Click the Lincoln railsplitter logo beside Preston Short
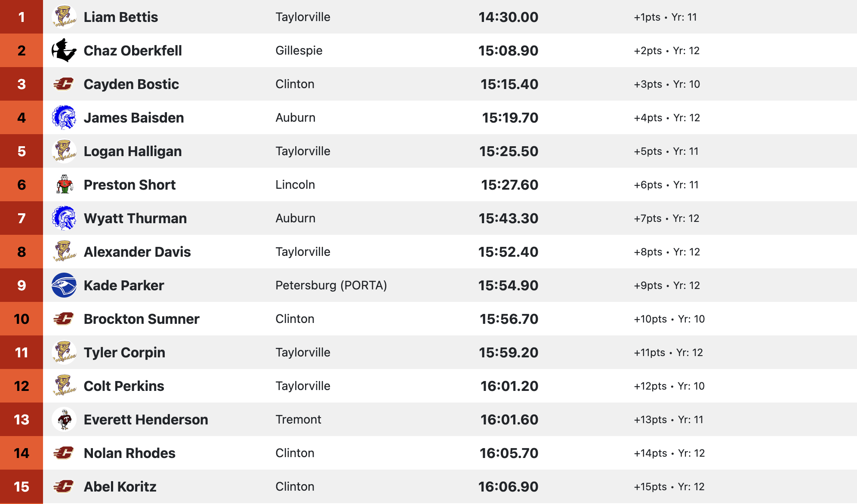857x504 pixels. pos(64,184)
